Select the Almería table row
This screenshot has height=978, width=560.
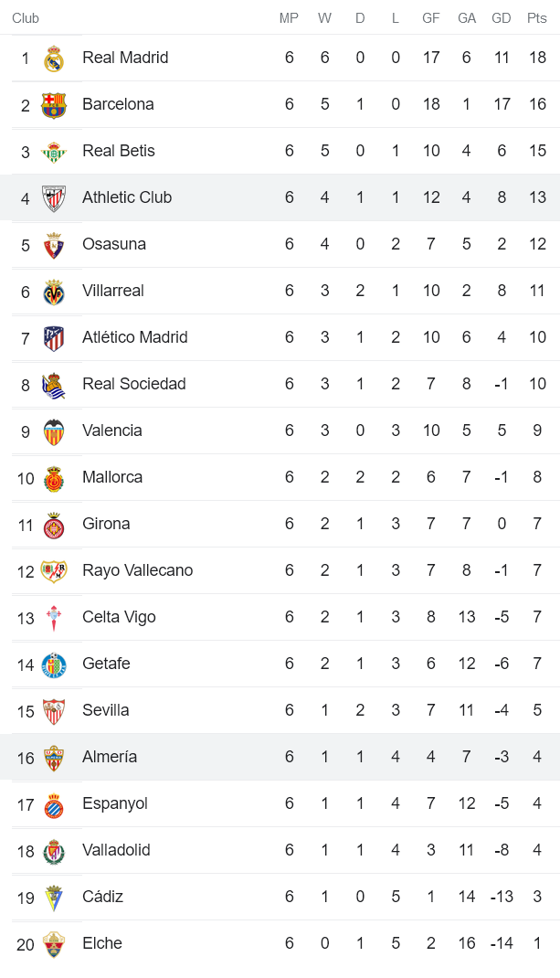280,757
